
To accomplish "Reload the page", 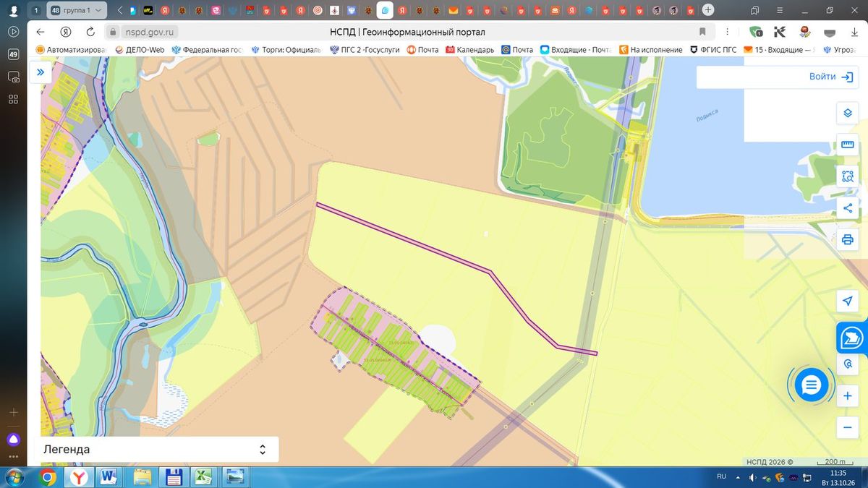I will tap(90, 32).
